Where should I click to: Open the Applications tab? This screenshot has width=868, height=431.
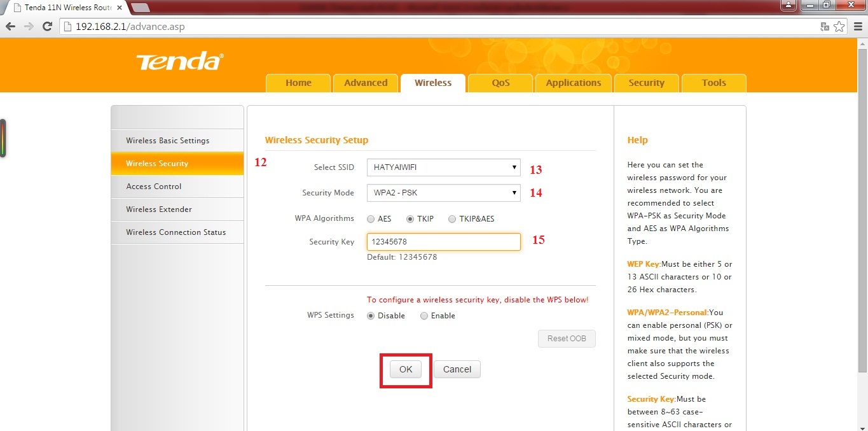(x=574, y=83)
